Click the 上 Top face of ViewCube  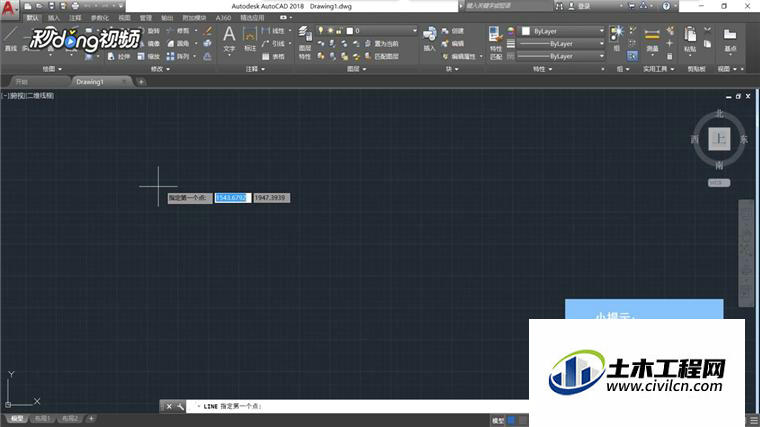720,140
